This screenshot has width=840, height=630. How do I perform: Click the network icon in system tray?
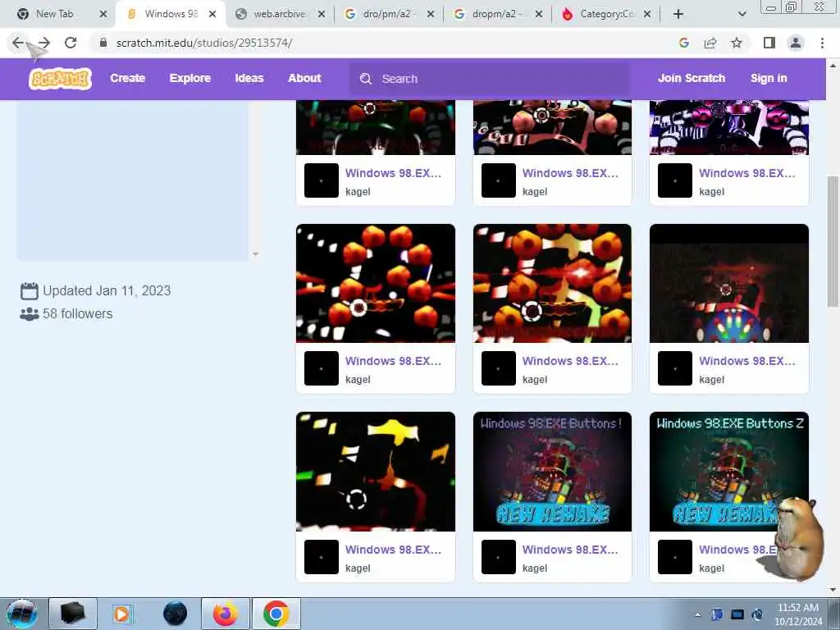[737, 614]
